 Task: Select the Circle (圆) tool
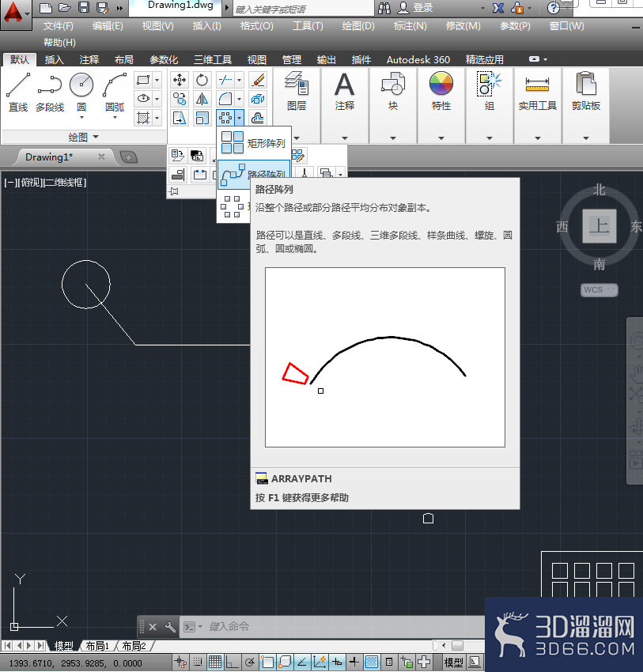point(81,93)
